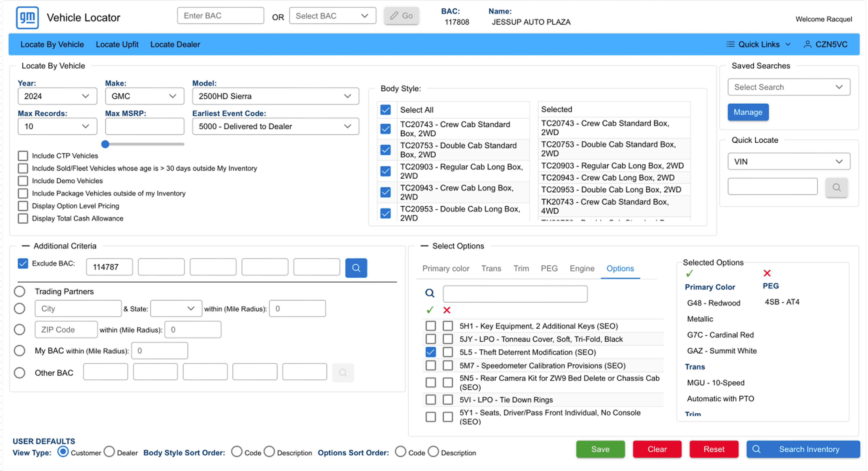Enable Include CTP Vehicles checkbox

pyautogui.click(x=23, y=156)
